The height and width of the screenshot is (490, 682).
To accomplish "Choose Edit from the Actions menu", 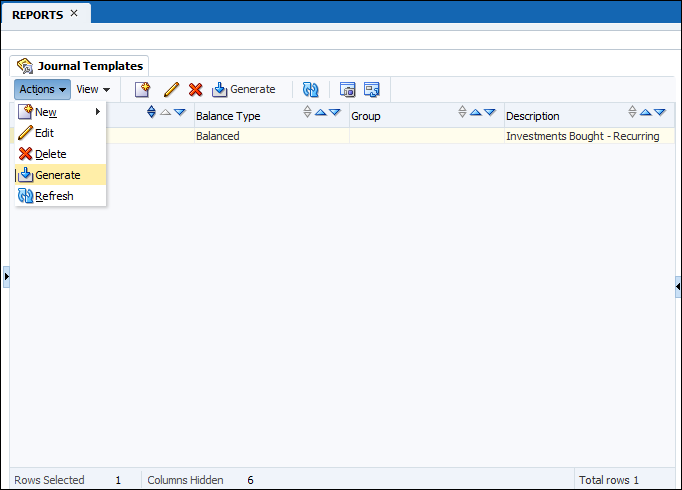I will [x=60, y=133].
